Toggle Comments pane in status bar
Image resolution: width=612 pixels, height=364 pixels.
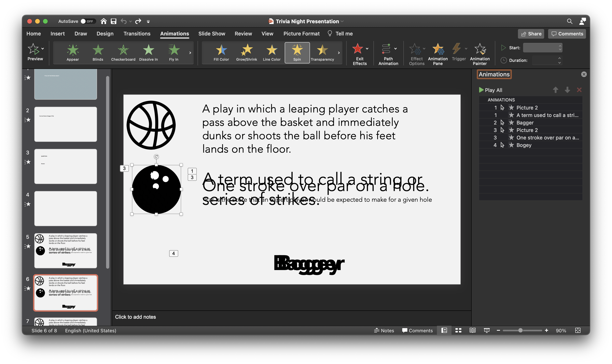417,330
